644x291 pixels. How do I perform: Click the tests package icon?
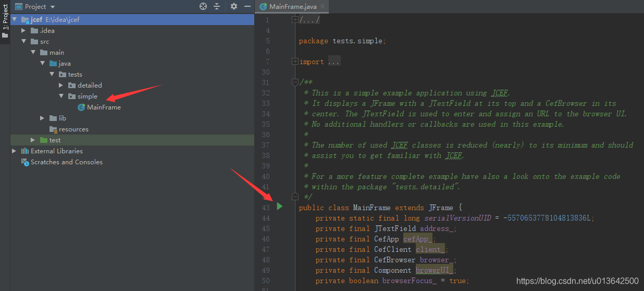(63, 74)
